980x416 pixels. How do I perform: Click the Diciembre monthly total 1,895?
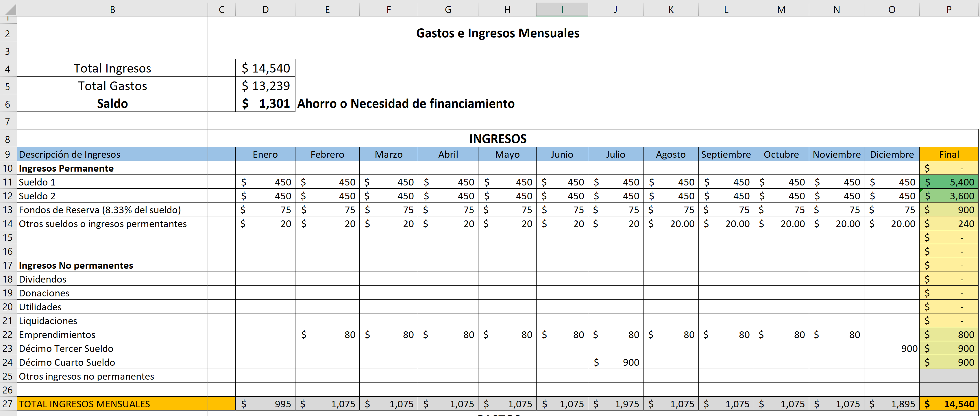tap(892, 404)
